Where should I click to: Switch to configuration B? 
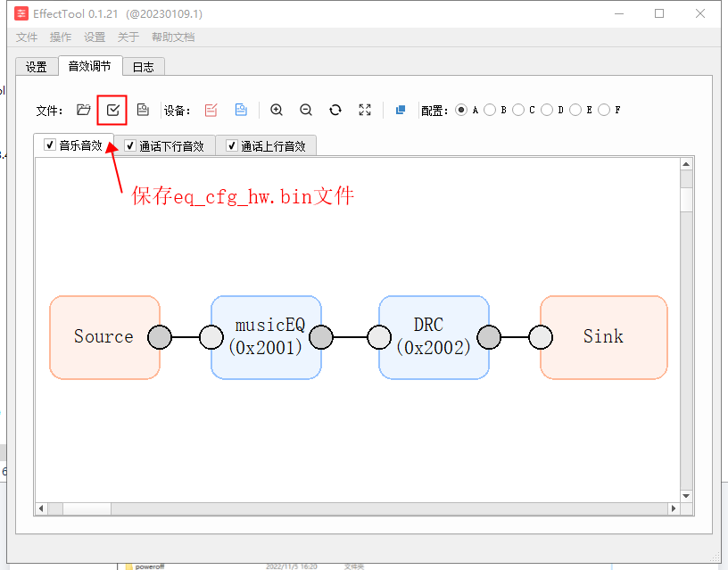[x=490, y=110]
